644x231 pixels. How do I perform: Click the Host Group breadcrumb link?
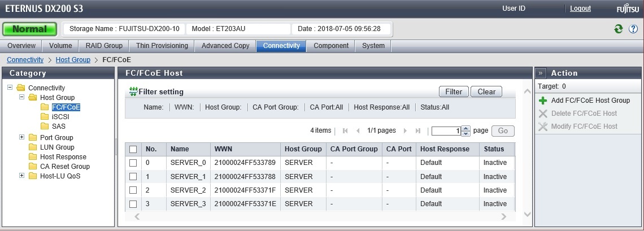pyautogui.click(x=73, y=60)
